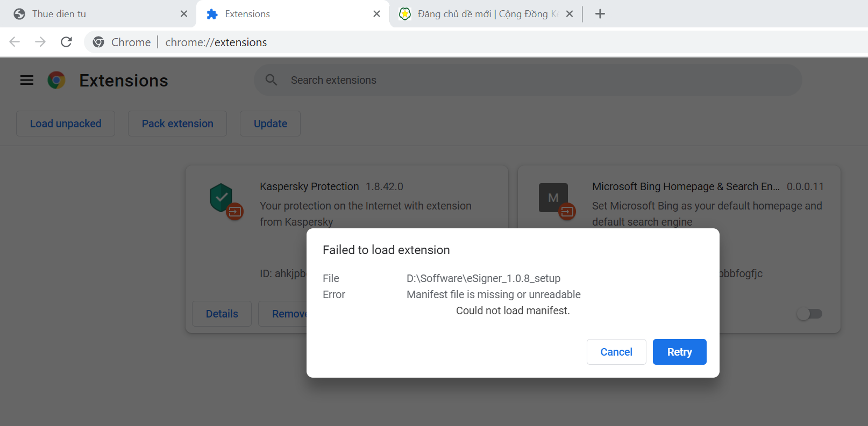Click the Kaspersky Protection shield icon

tap(221, 197)
